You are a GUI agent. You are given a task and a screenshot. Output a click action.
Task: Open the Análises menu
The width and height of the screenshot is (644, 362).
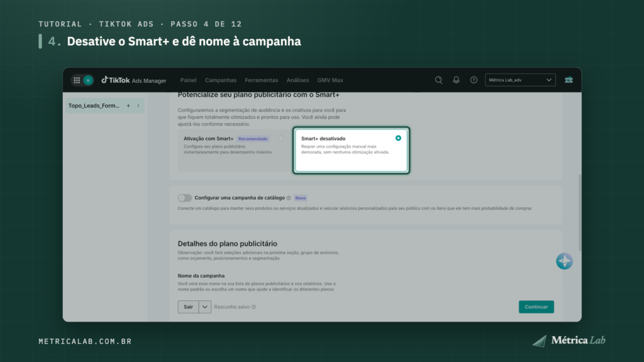click(297, 80)
